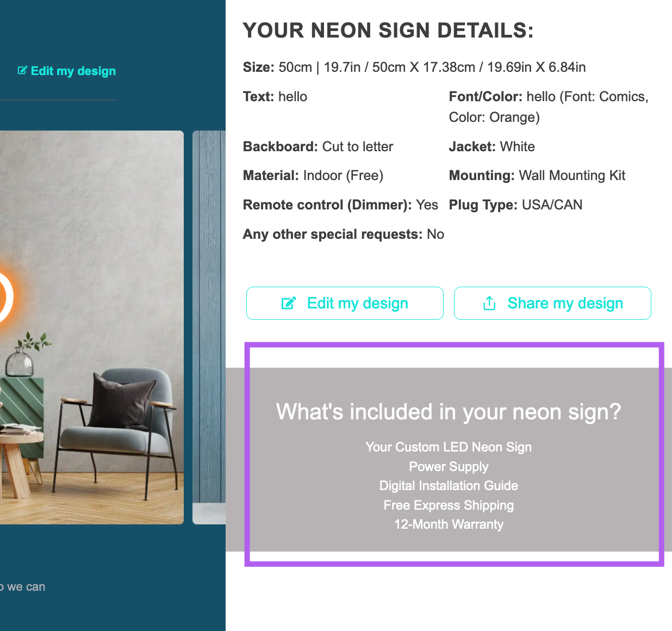This screenshot has height=631, width=672.
Task: Click the share arrow icon beside Share my design
Action: click(x=489, y=303)
